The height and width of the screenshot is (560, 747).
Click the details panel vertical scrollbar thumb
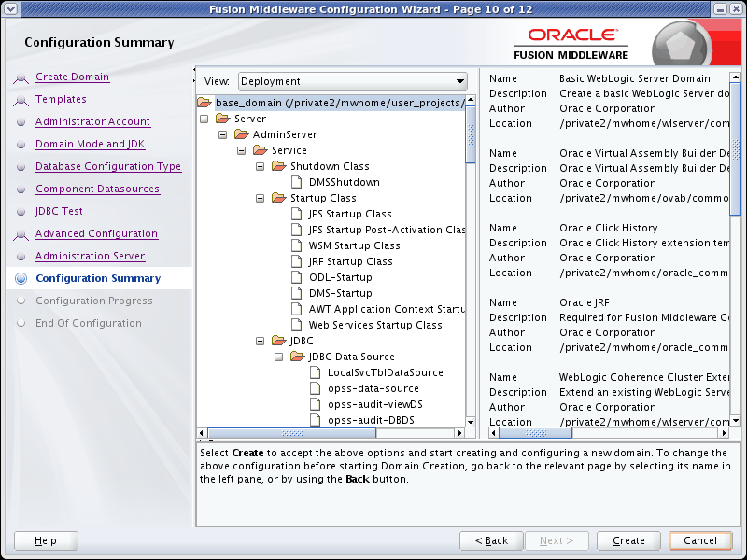pyautogui.click(x=735, y=149)
